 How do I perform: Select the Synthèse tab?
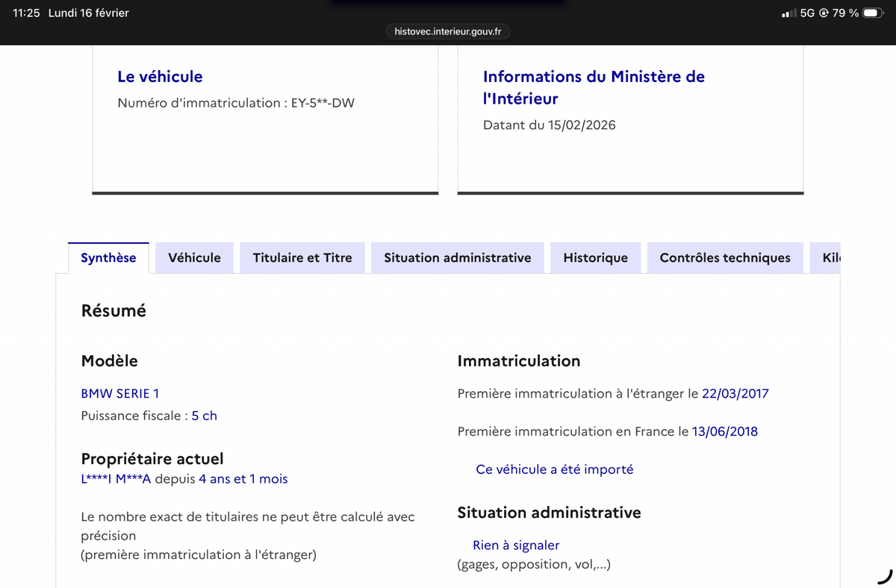click(x=108, y=258)
